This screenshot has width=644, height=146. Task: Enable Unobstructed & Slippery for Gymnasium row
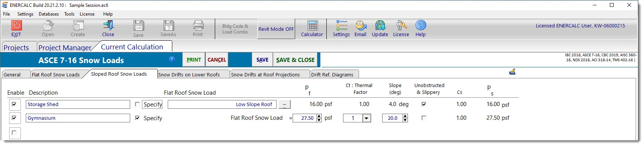point(424,118)
